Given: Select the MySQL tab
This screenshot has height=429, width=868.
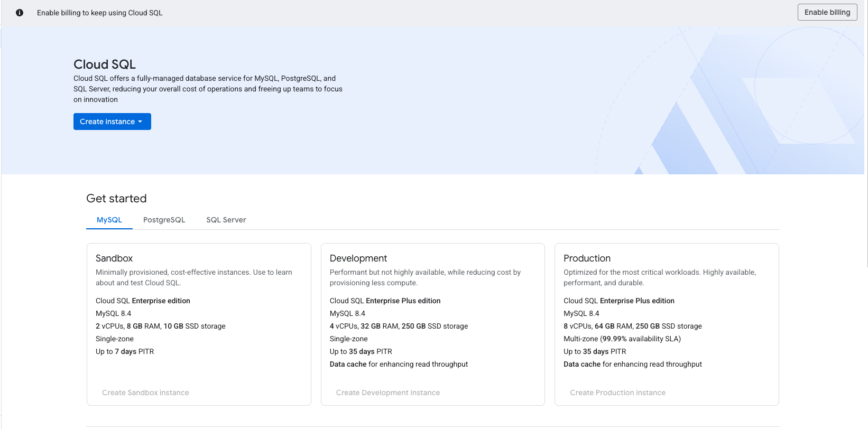Looking at the screenshot, I should click(x=109, y=220).
